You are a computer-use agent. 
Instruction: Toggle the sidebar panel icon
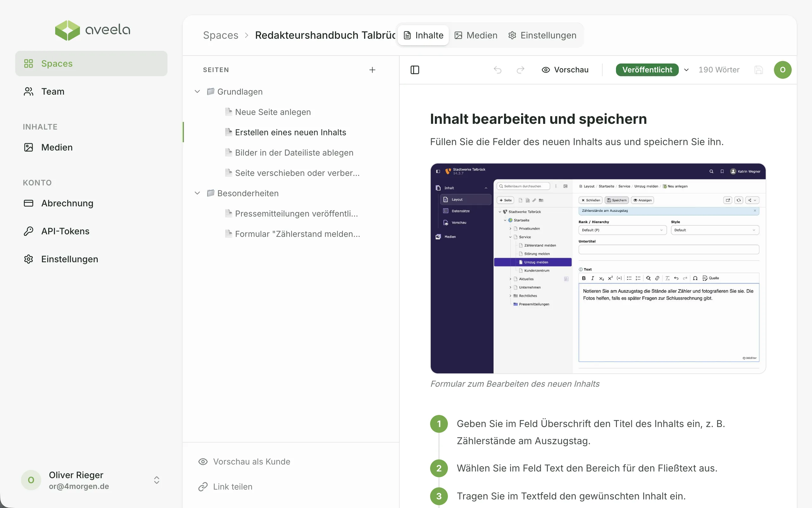point(415,70)
